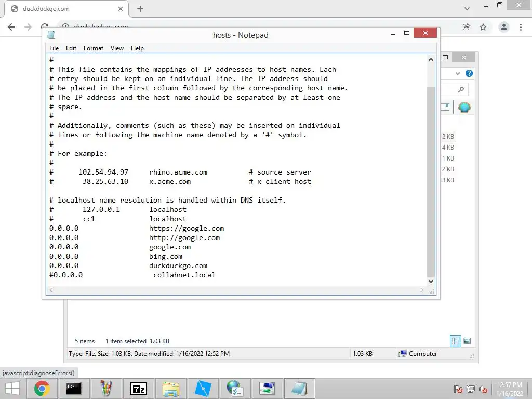532x399 pixels.
Task: Click the Action Center flag tray icon
Action: [458, 389]
